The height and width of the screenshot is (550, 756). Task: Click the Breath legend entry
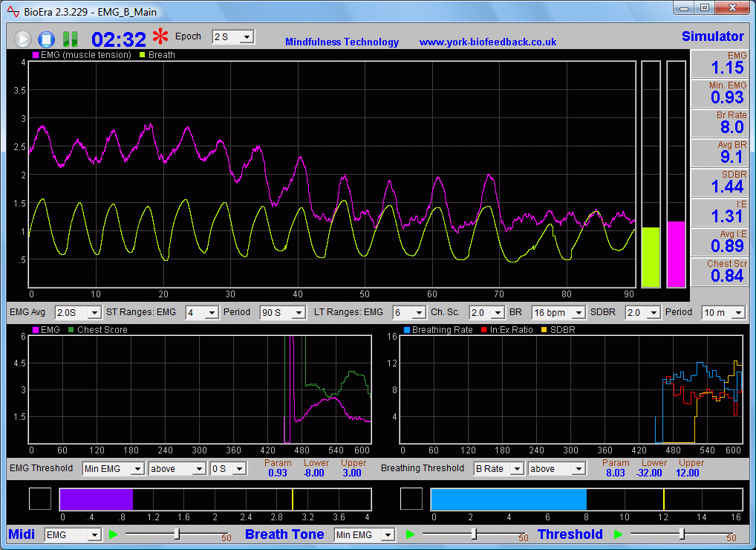pos(157,55)
